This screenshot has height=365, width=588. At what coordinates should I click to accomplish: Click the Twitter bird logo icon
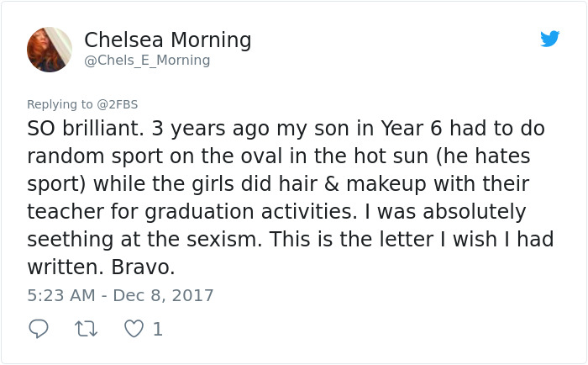coord(550,39)
